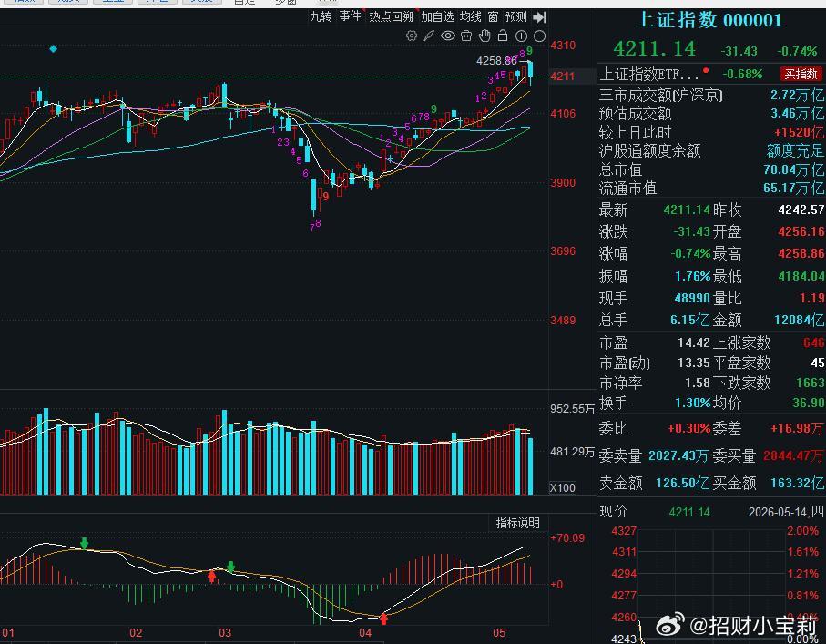Click the 窗 window option

493,17
